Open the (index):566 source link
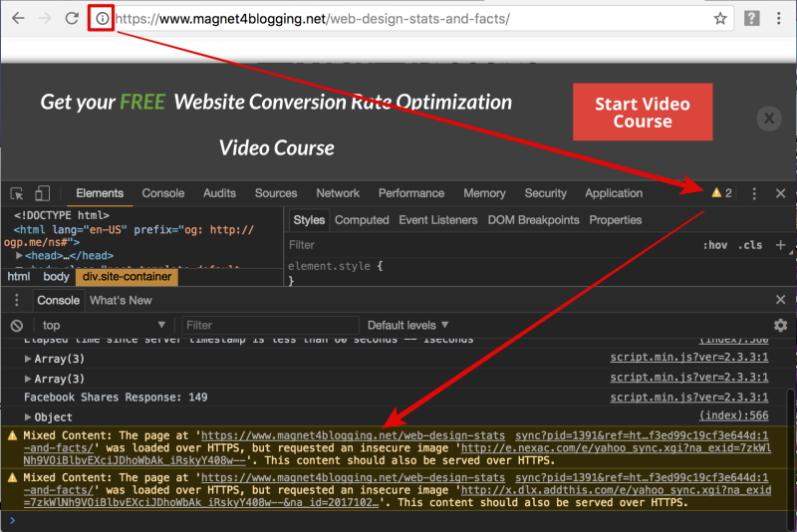The height and width of the screenshot is (532, 797). pyautogui.click(x=733, y=415)
